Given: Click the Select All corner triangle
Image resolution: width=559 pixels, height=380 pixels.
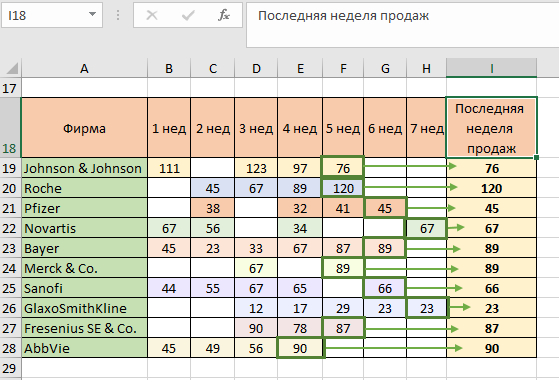Looking at the screenshot, I should click(x=12, y=68).
